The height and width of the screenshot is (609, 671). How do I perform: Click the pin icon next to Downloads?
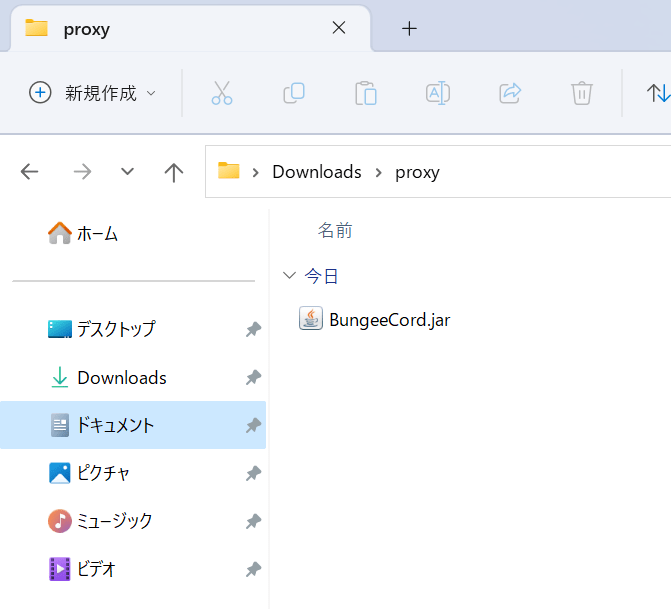pos(253,377)
